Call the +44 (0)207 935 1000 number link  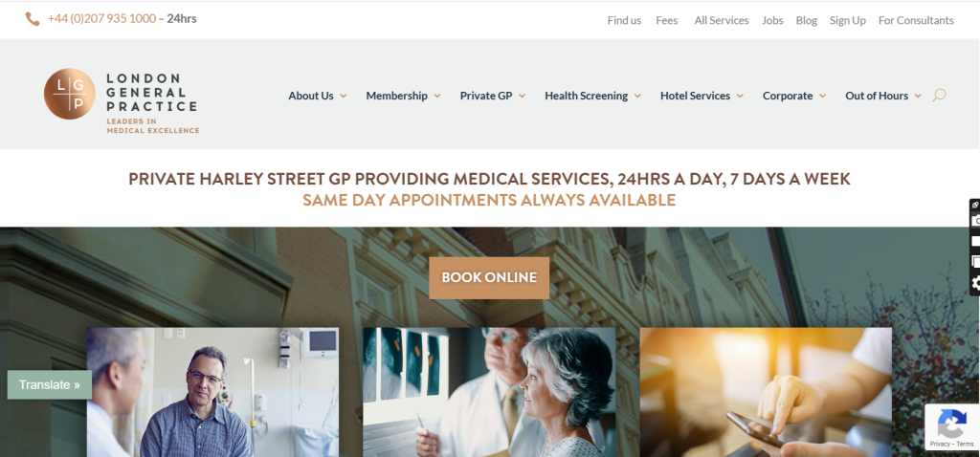coord(101,19)
